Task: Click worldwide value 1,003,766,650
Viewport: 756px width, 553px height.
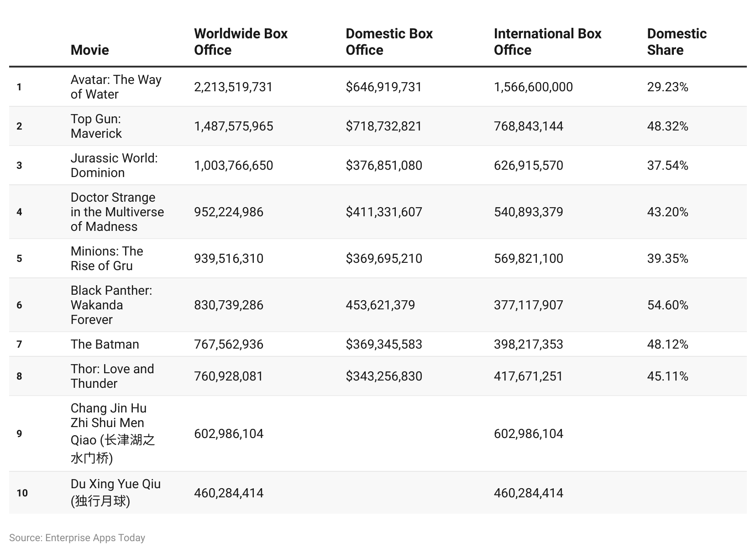Action: [234, 165]
